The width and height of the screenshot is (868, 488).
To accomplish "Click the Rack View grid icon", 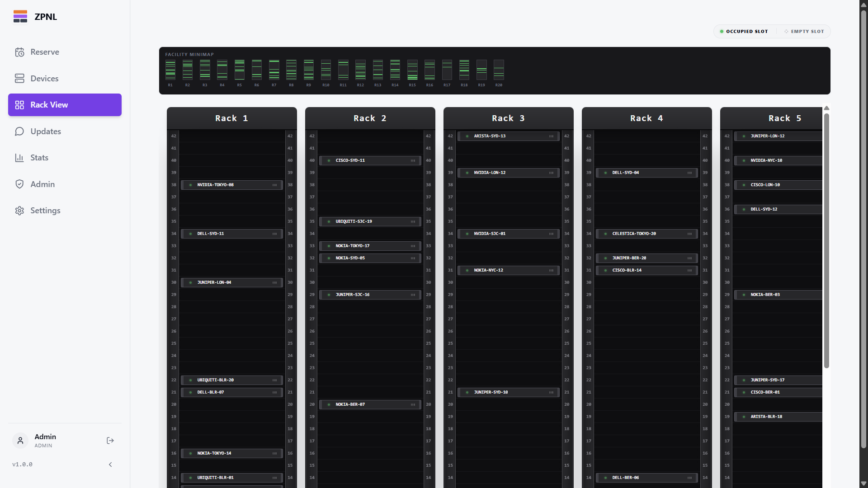I will pyautogui.click(x=20, y=105).
